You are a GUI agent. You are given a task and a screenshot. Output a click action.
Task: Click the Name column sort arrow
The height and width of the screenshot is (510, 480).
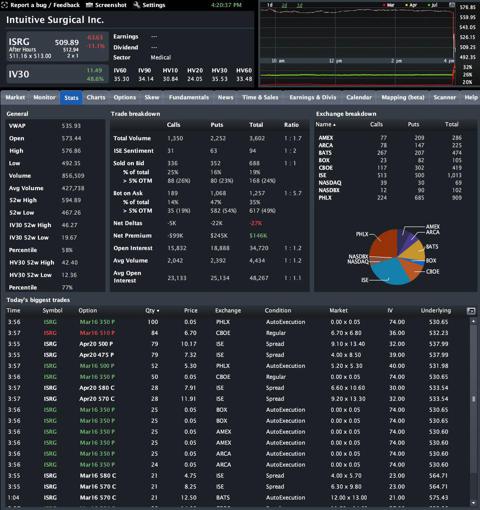click(x=334, y=125)
